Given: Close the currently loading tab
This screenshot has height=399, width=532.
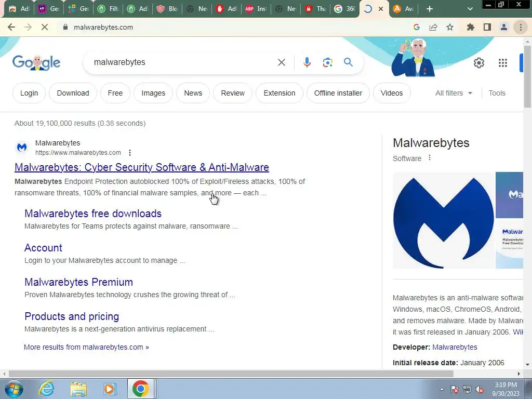Looking at the screenshot, I should coord(381,9).
